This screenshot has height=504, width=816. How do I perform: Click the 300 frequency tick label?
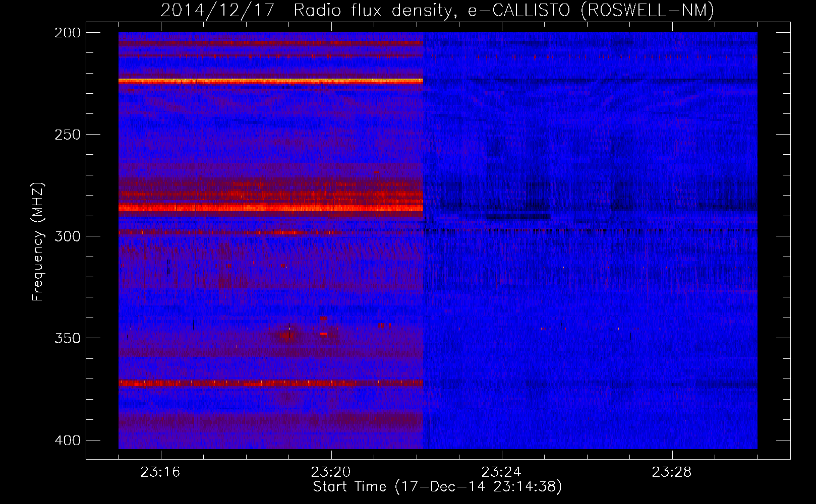point(67,236)
